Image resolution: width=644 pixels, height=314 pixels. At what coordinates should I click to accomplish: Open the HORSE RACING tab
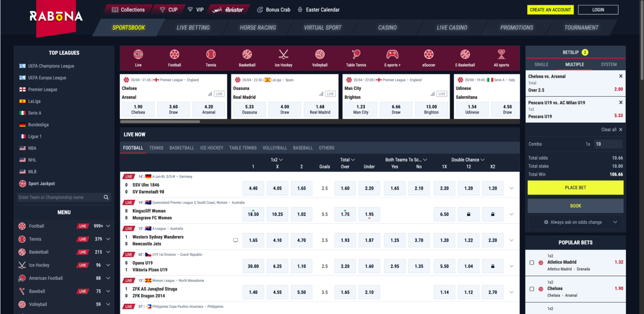point(258,28)
